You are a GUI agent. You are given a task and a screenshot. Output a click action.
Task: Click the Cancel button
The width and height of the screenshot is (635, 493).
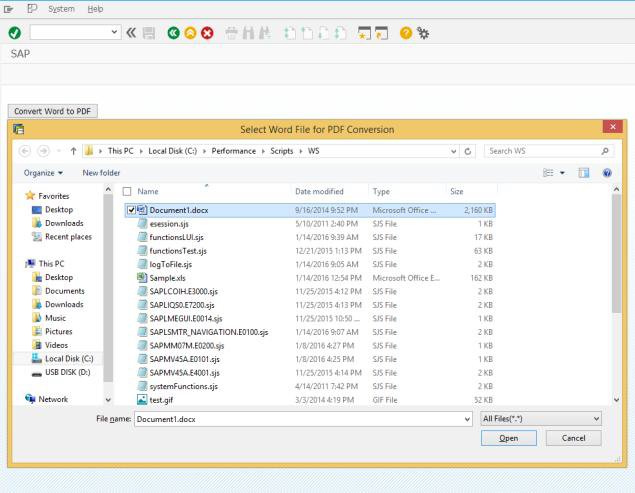coord(573,438)
